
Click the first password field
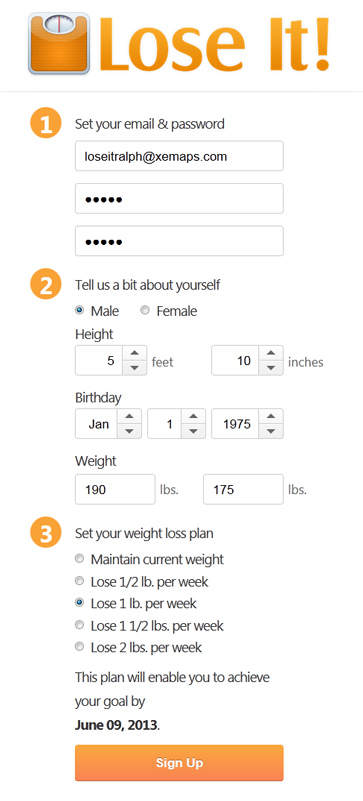pos(179,199)
